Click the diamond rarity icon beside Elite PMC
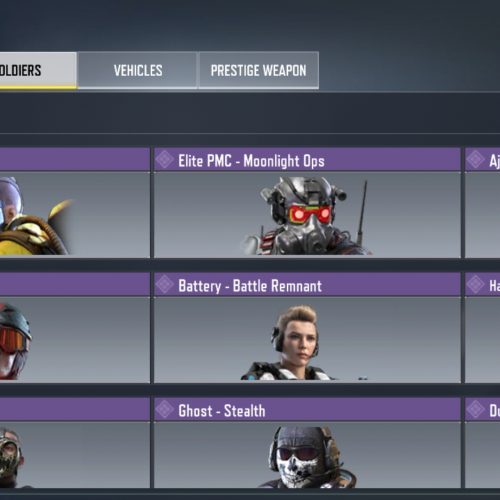 pyautogui.click(x=165, y=159)
